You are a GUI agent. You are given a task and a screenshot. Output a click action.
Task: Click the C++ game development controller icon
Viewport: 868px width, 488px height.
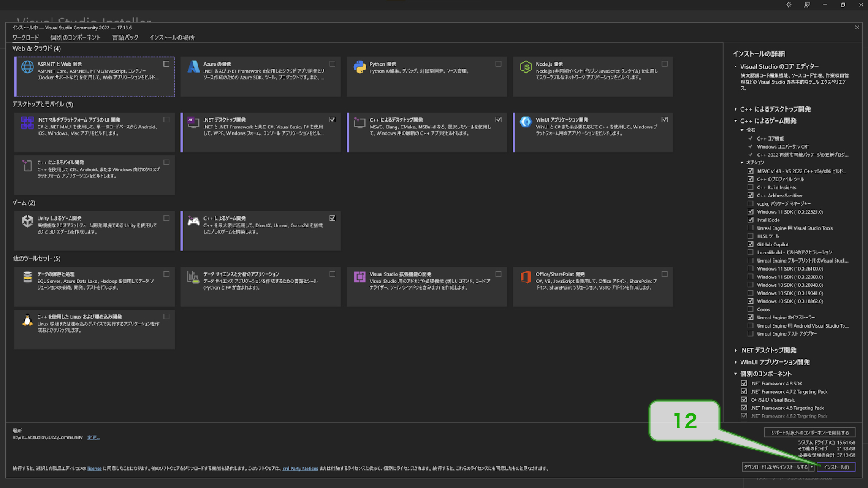point(193,221)
